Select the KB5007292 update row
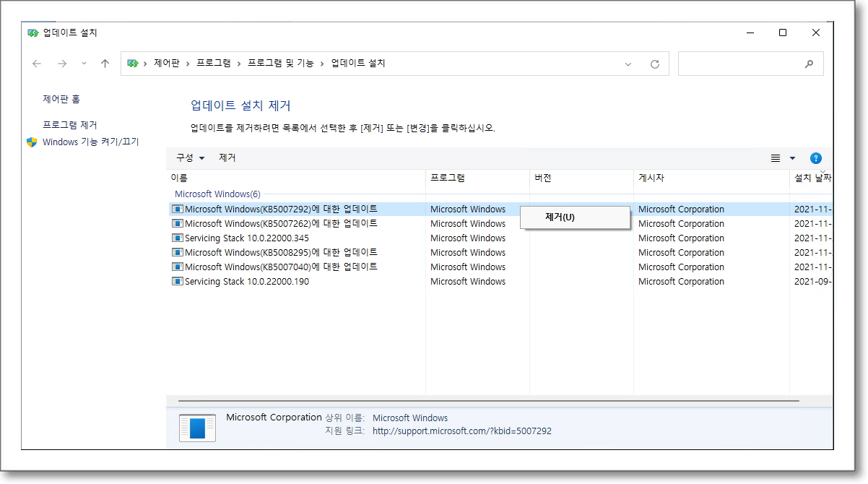The height and width of the screenshot is (484, 868). tap(500, 209)
